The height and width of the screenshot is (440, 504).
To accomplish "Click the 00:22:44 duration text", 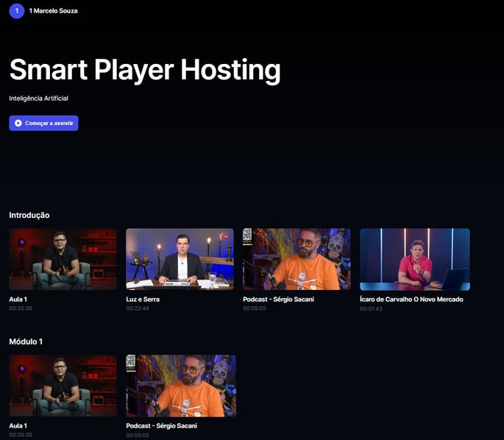I will point(138,308).
